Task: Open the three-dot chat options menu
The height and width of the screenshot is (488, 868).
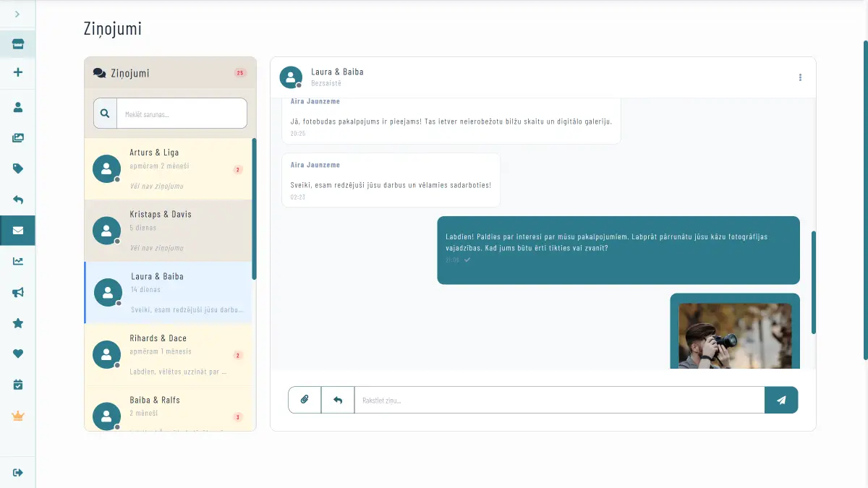Action: click(x=800, y=77)
